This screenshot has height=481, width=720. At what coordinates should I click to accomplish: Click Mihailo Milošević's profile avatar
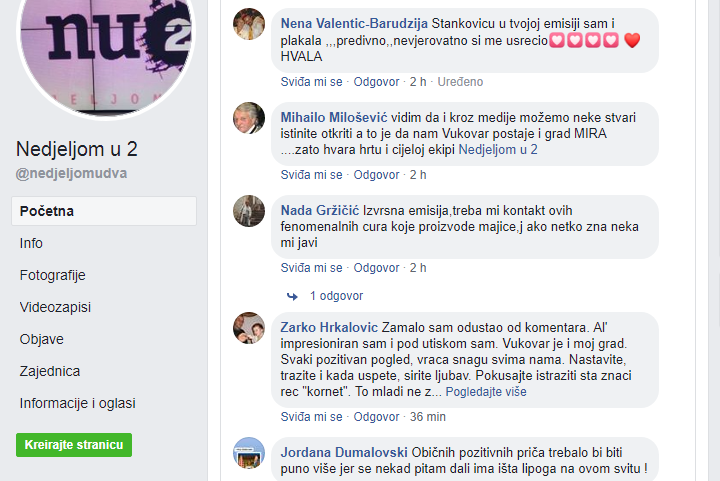click(249, 118)
